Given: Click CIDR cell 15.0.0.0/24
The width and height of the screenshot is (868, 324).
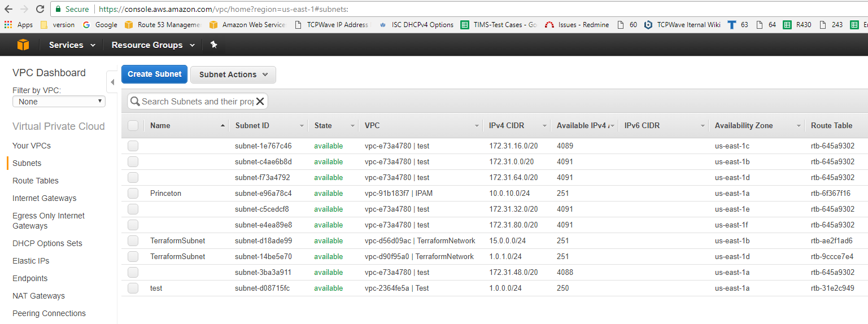Looking at the screenshot, I should [x=508, y=240].
